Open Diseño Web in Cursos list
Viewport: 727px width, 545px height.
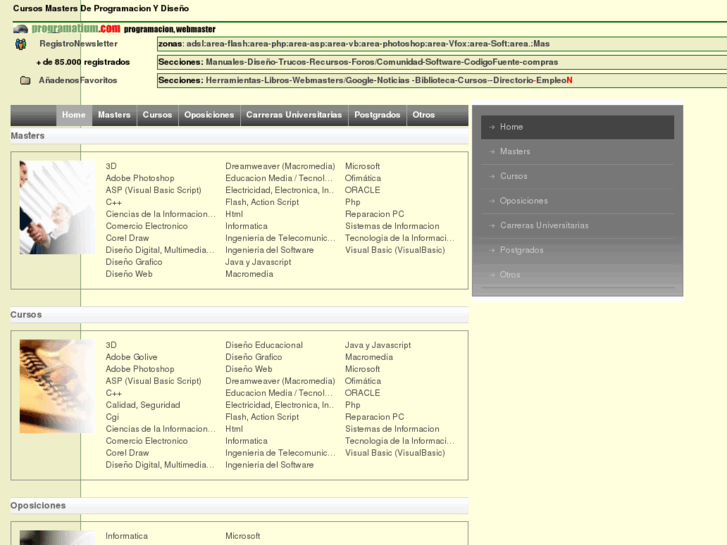point(249,369)
